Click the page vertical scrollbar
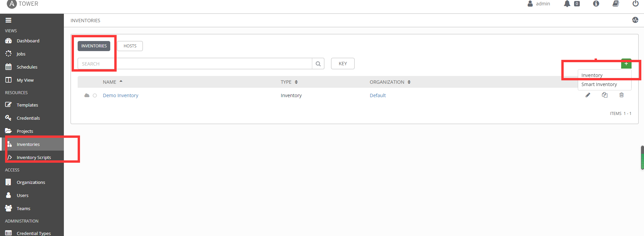Image resolution: width=644 pixels, height=236 pixels. click(x=642, y=158)
